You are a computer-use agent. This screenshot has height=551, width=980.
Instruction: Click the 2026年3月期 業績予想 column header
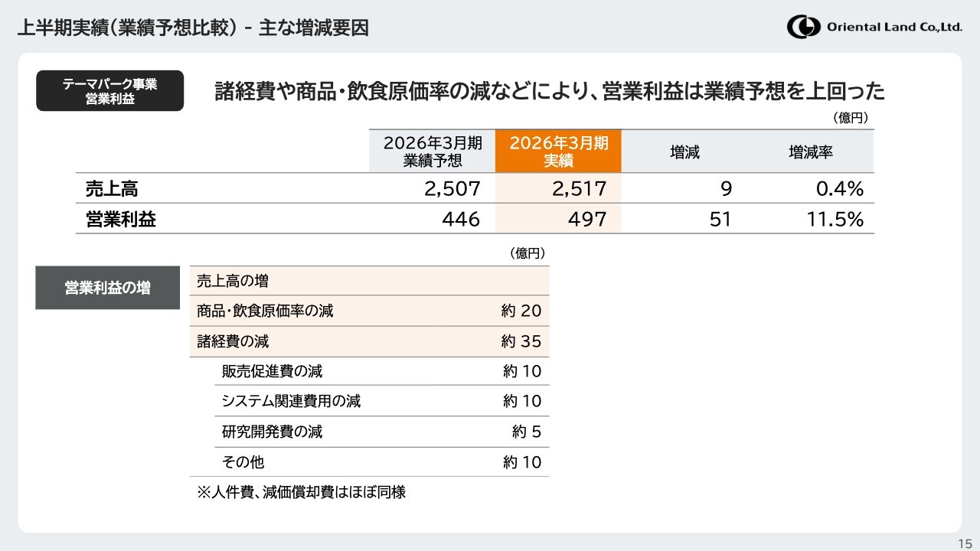433,152
